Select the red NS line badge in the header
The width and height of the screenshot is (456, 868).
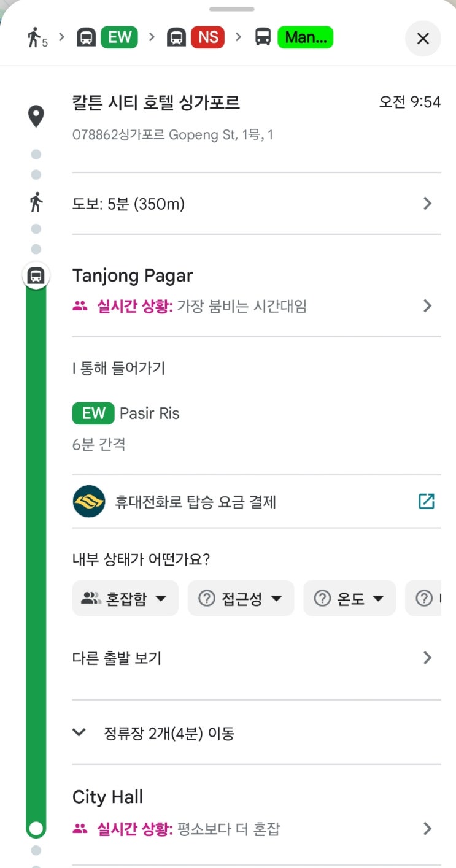click(x=207, y=37)
